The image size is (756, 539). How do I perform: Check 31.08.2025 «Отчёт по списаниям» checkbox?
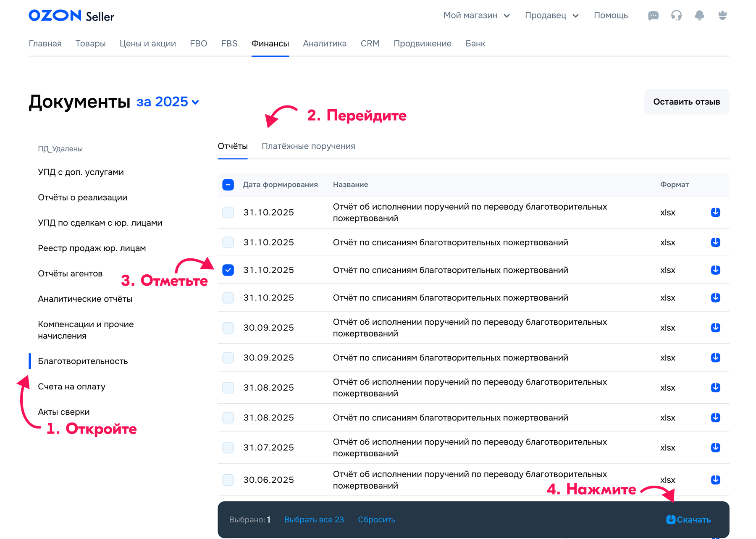click(228, 418)
